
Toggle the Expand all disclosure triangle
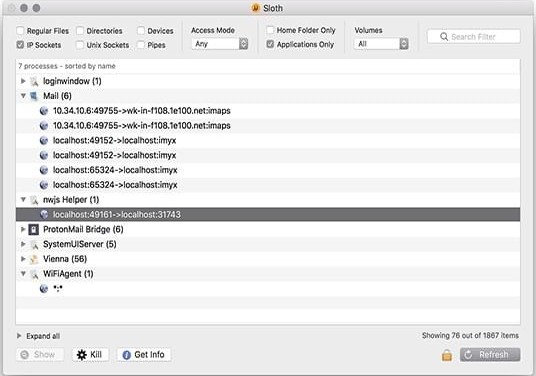(x=19, y=336)
